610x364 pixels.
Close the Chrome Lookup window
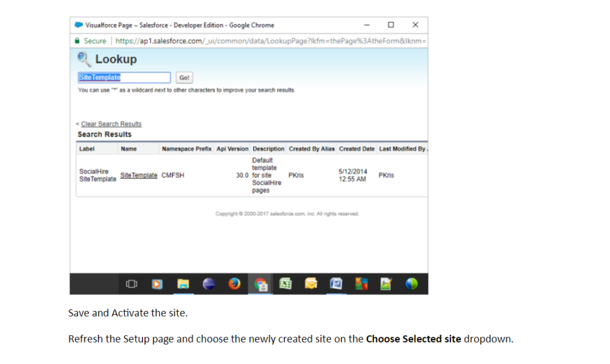(415, 25)
